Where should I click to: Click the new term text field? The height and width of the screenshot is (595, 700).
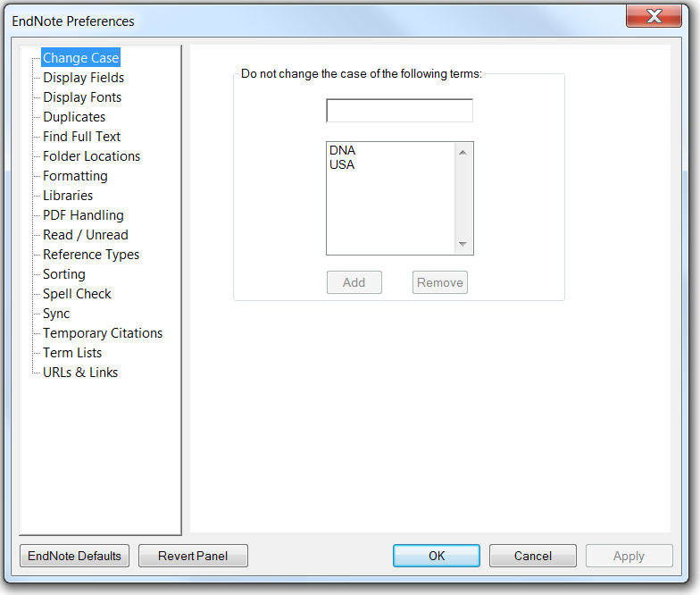coord(399,111)
